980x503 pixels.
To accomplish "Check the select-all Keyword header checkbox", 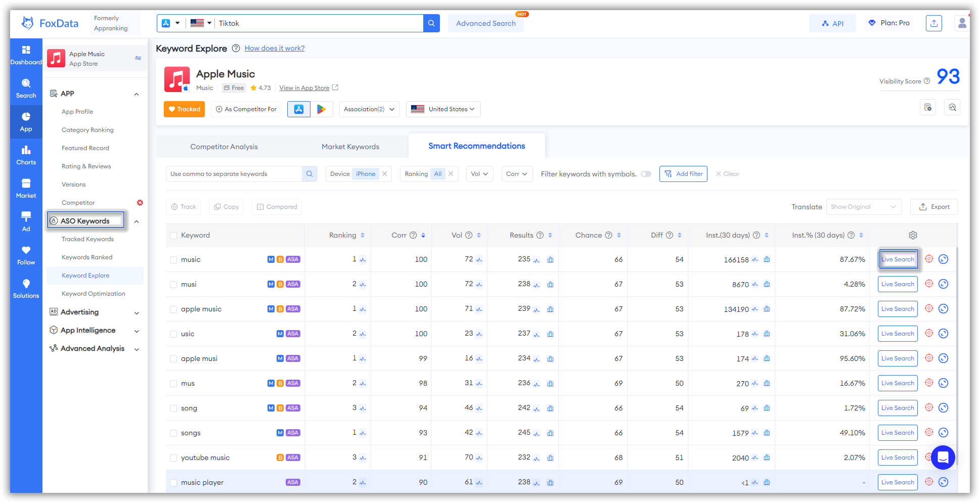I will 173,236.
